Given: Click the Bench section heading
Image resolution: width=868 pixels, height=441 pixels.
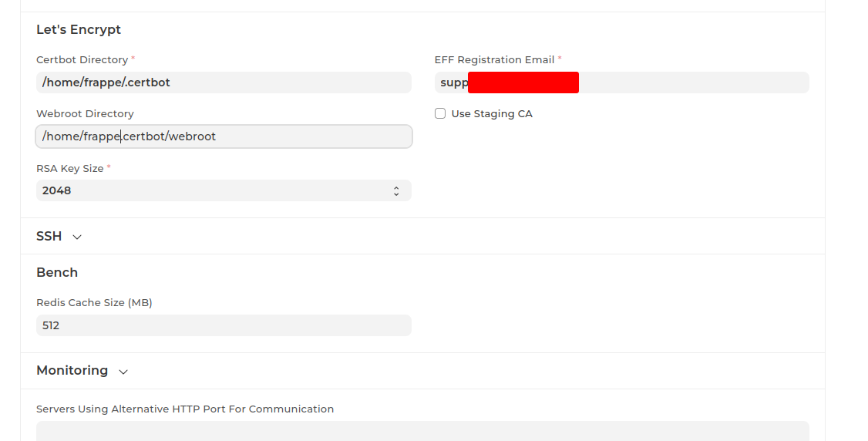Looking at the screenshot, I should tap(57, 272).
